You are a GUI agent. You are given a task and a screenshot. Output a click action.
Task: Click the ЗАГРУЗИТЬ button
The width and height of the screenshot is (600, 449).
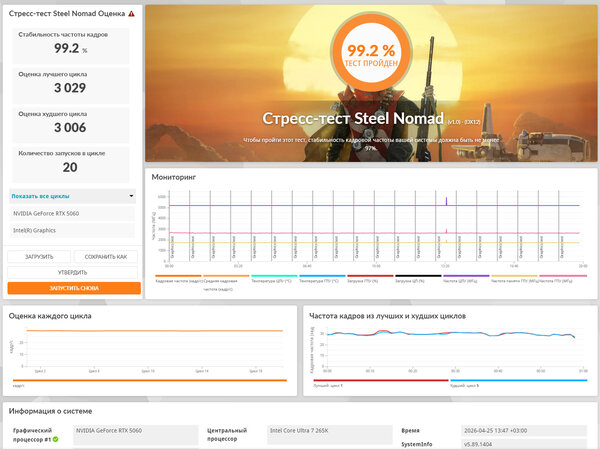coord(39,256)
